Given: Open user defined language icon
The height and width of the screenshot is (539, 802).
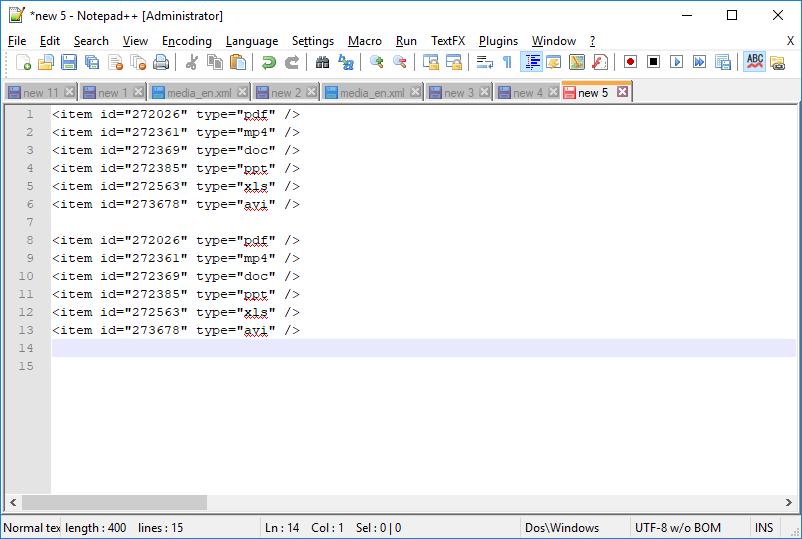Looking at the screenshot, I should coord(553,62).
